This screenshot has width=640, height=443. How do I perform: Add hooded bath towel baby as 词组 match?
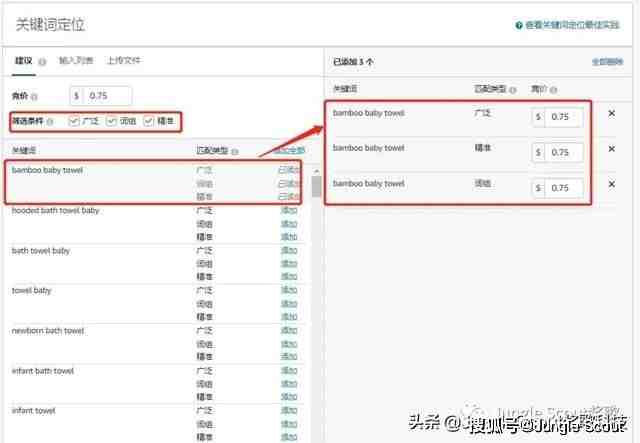pos(289,224)
